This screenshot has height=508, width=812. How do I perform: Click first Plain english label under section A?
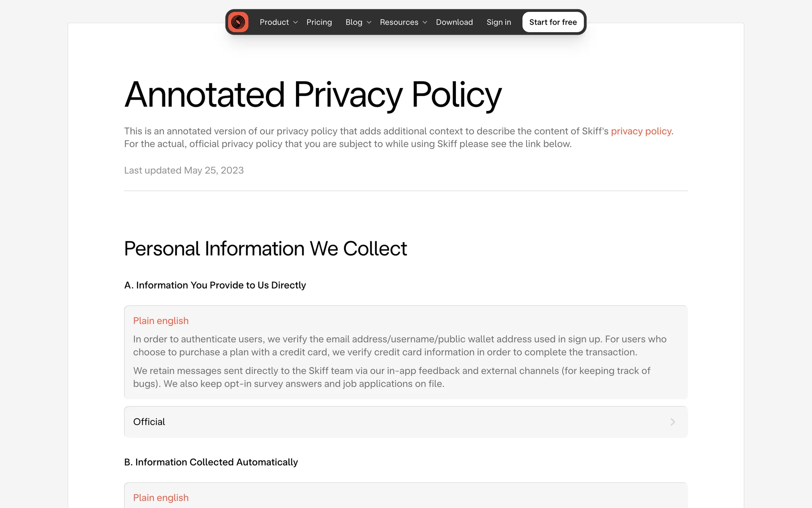[161, 321]
